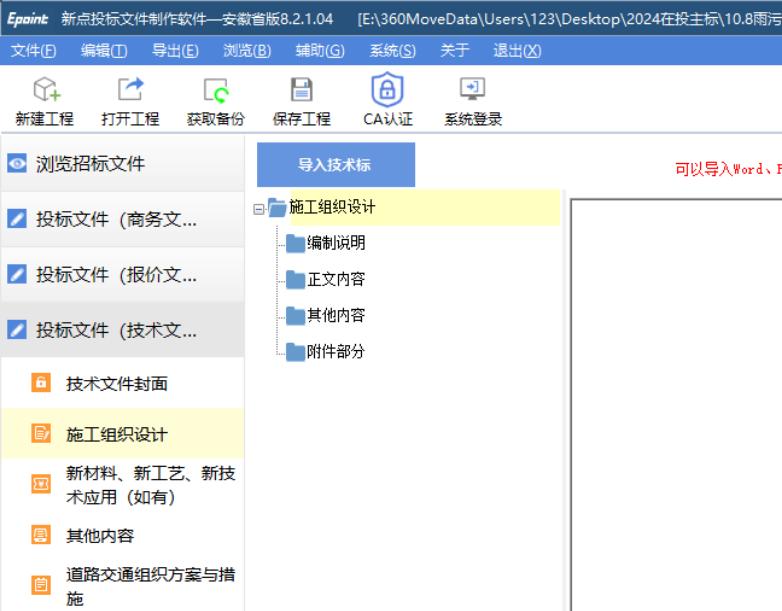Click the folder icon beside 其他内容 in tree
The image size is (782, 611).
(x=295, y=316)
